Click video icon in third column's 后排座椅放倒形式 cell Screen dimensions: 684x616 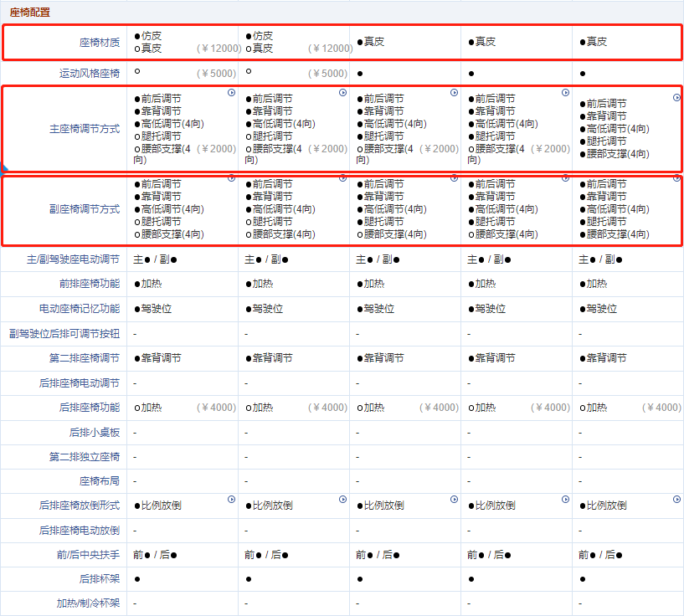point(455,500)
